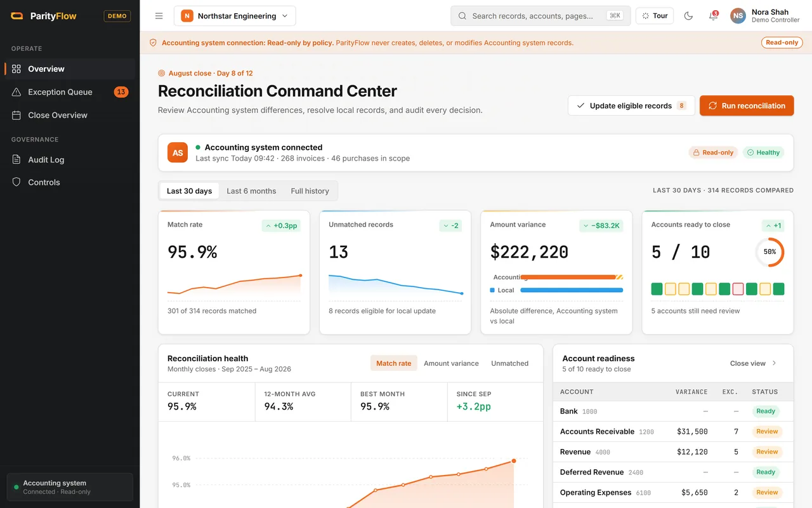Click the Bank row Ready status
Screen dimensions: 812x508
coord(766,411)
